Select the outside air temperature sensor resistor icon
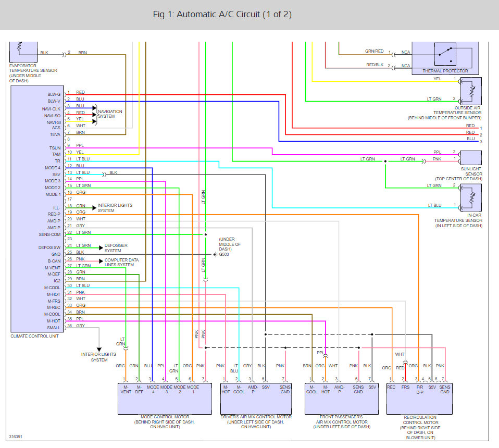Image resolution: width=499 pixels, height=448 pixels. coord(471,92)
